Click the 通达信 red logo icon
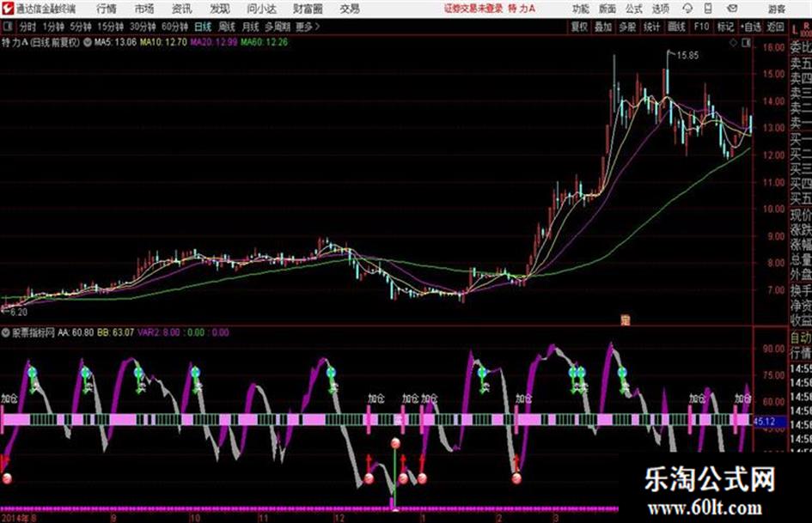The image size is (812, 523). tap(8, 9)
